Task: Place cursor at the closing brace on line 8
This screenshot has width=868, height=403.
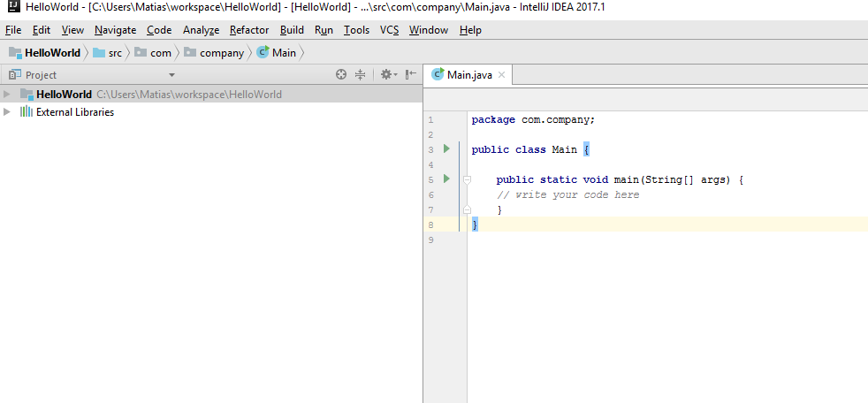Action: pyautogui.click(x=475, y=224)
